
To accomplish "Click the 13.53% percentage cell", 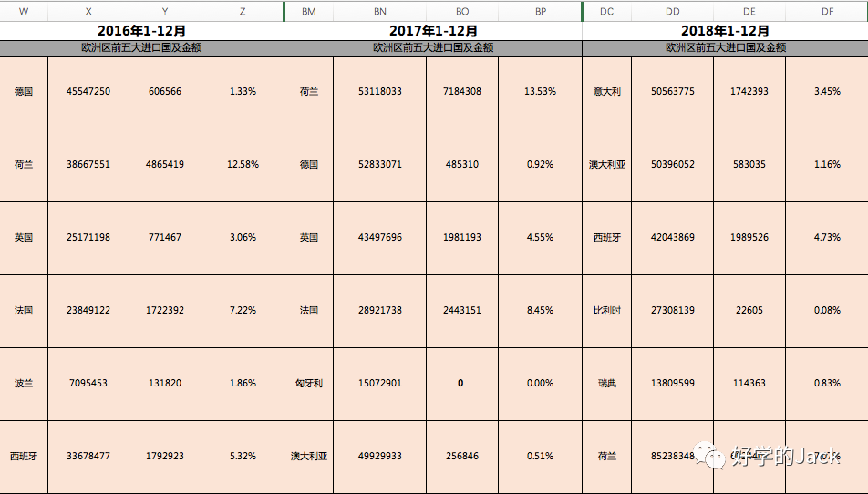I will (541, 92).
